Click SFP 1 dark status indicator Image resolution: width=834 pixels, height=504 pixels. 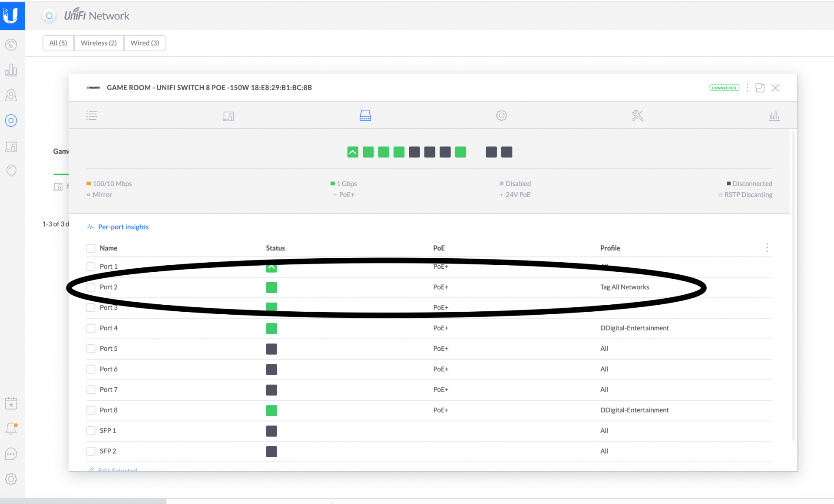tap(271, 431)
